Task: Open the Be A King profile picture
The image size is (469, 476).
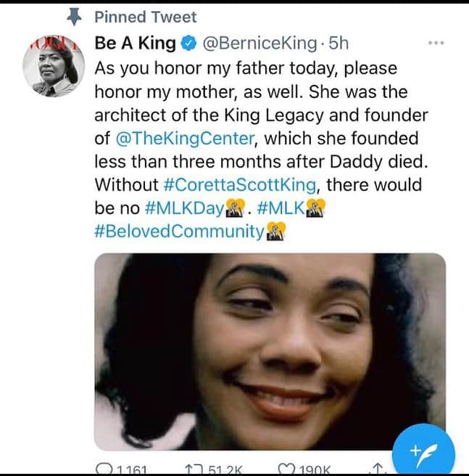Action: pyautogui.click(x=54, y=66)
